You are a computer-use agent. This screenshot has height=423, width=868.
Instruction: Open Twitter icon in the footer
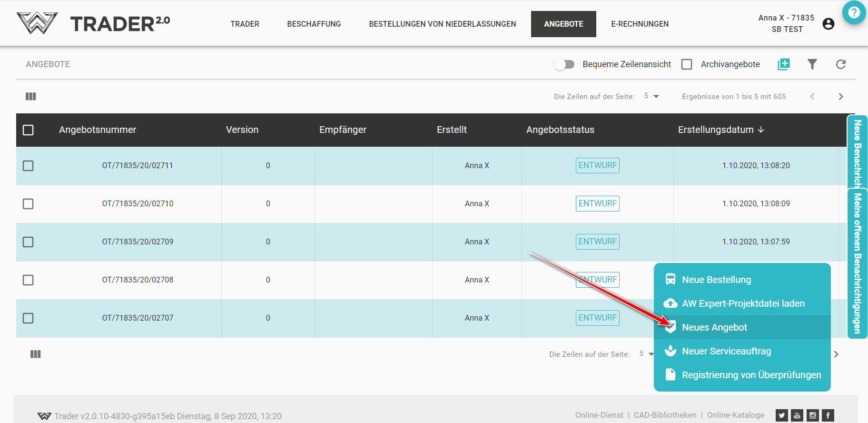[781, 415]
